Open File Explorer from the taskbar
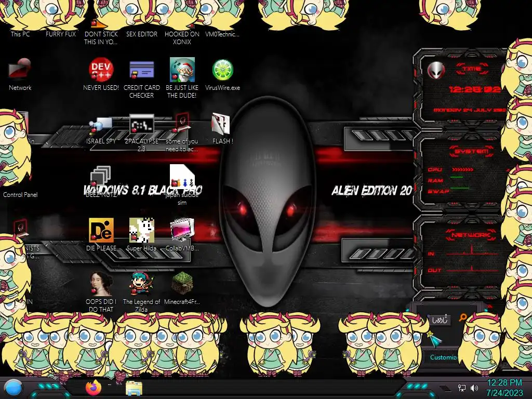Screen dimensions: 532x399 point(134,388)
